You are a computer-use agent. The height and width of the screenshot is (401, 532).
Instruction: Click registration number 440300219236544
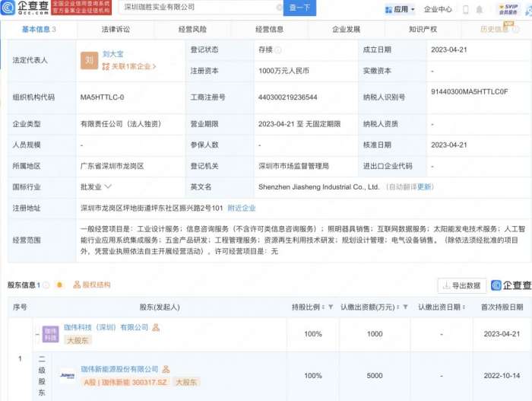288,97
